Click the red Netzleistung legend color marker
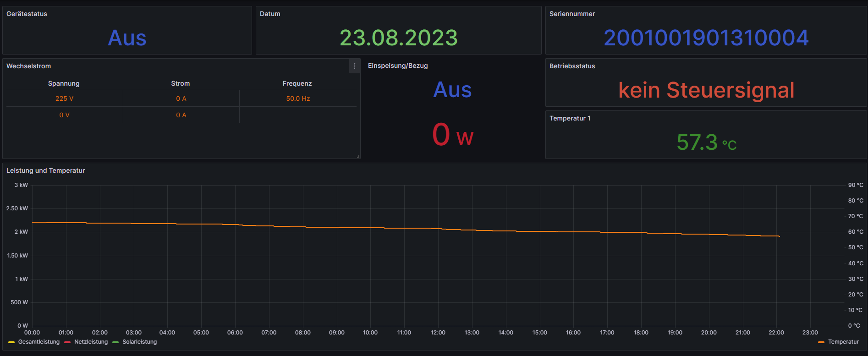The height and width of the screenshot is (356, 868). 67,342
